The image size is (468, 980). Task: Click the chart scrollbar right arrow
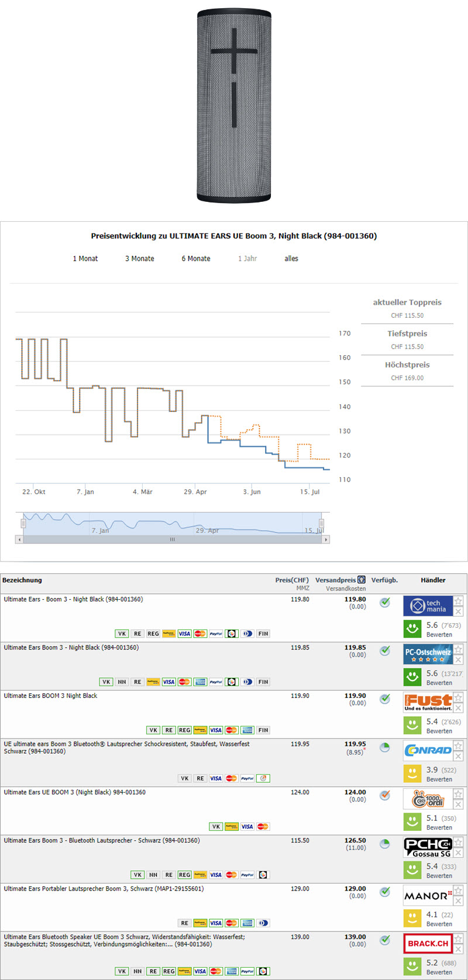point(326,539)
